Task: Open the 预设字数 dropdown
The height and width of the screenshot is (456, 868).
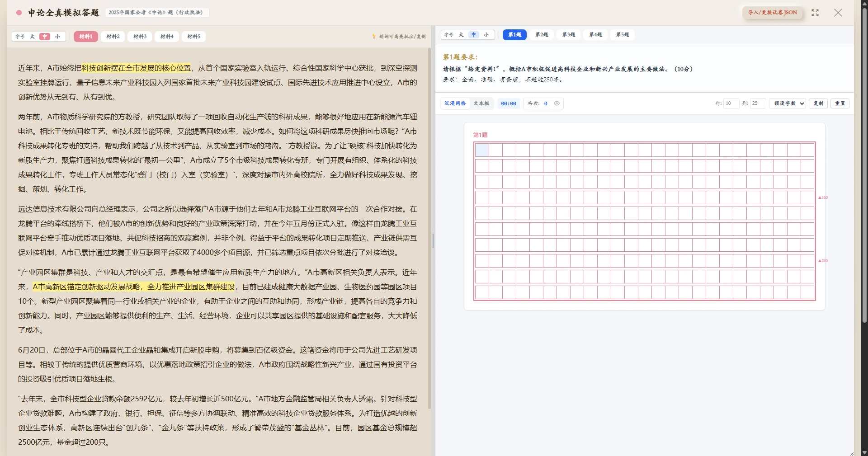Action: tap(788, 103)
